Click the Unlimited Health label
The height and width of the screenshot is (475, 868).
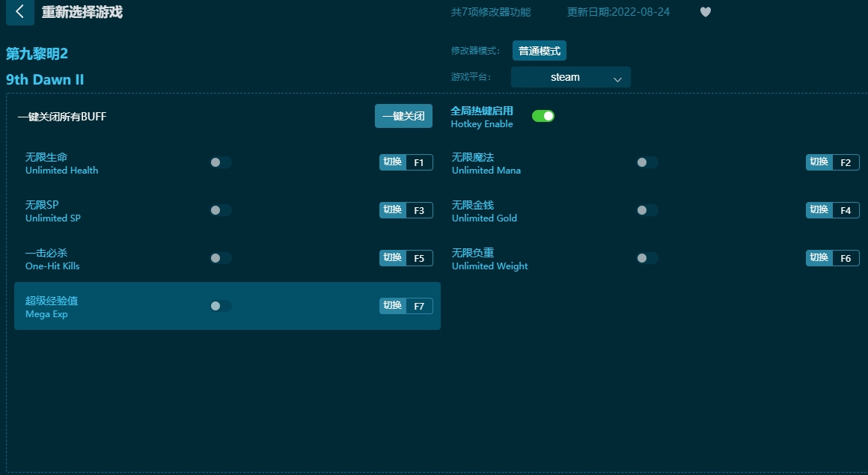tap(61, 171)
